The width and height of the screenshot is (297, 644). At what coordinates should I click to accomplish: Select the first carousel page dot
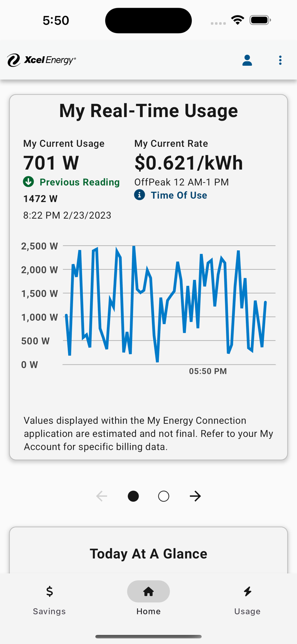133,496
